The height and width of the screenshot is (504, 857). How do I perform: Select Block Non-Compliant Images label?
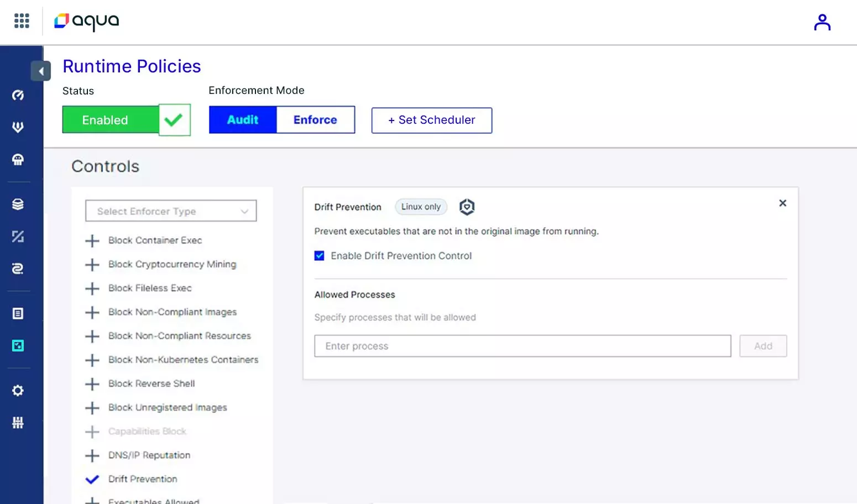coord(173,312)
